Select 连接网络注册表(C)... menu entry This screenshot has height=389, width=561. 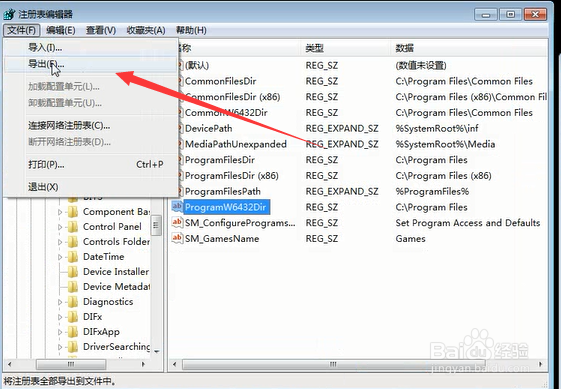(x=90, y=126)
